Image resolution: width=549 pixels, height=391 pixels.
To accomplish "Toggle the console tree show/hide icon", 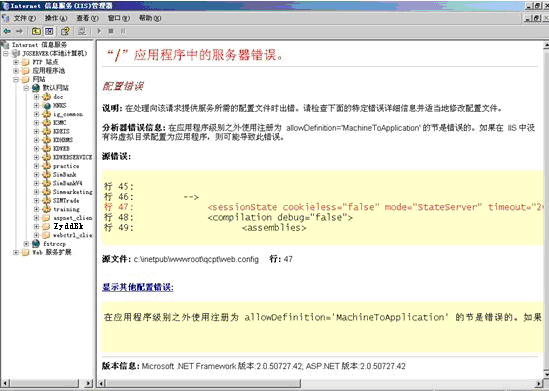I will (49, 32).
